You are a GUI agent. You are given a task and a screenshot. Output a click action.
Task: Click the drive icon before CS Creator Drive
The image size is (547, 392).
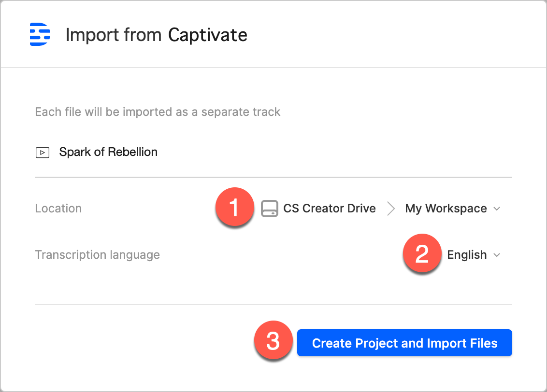point(270,209)
